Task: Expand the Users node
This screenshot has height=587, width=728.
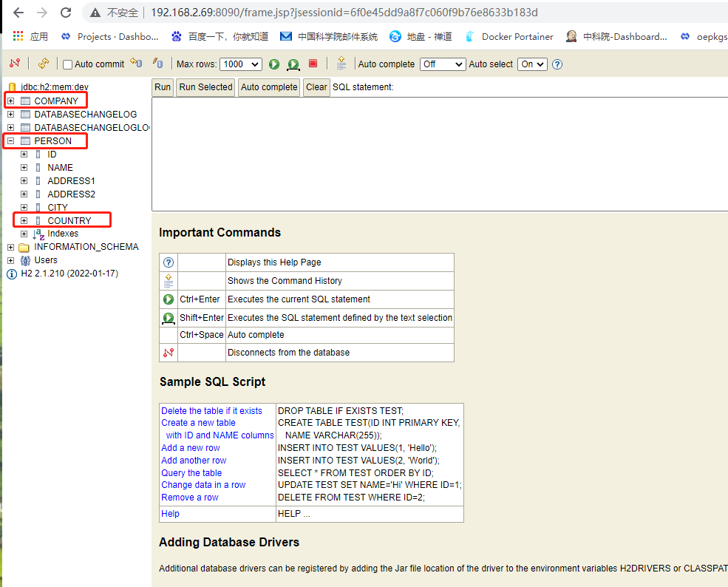Action: tap(10, 260)
